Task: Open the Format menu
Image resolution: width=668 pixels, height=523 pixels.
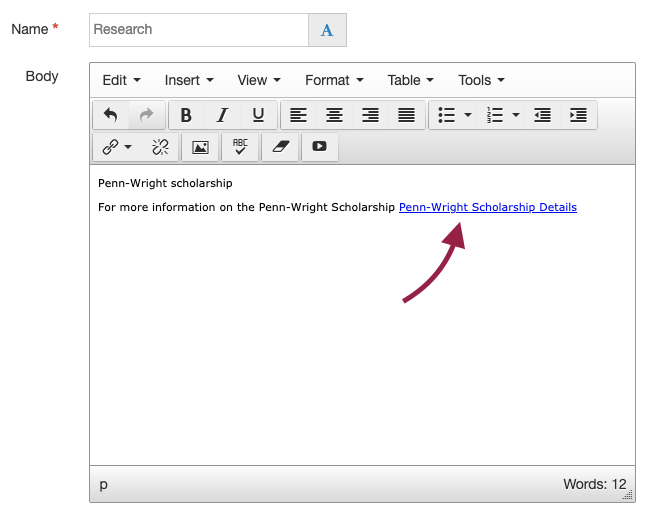Action: pos(333,80)
